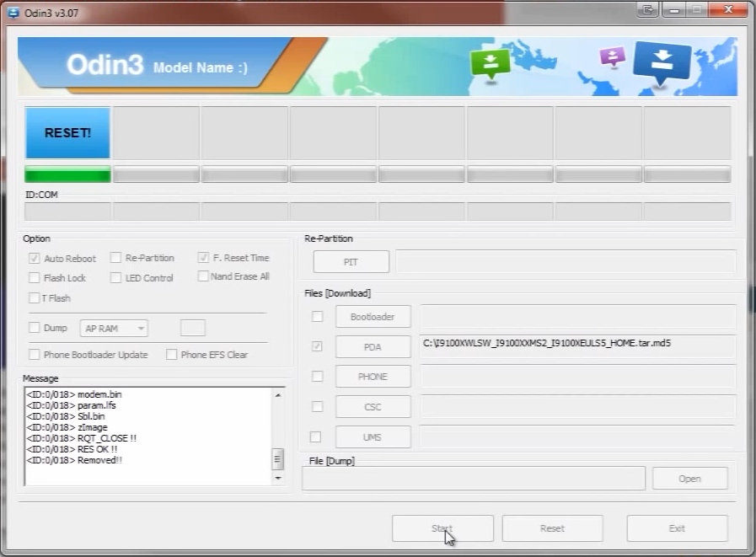
Task: Enable the T Flash checkbox
Action: (x=35, y=298)
